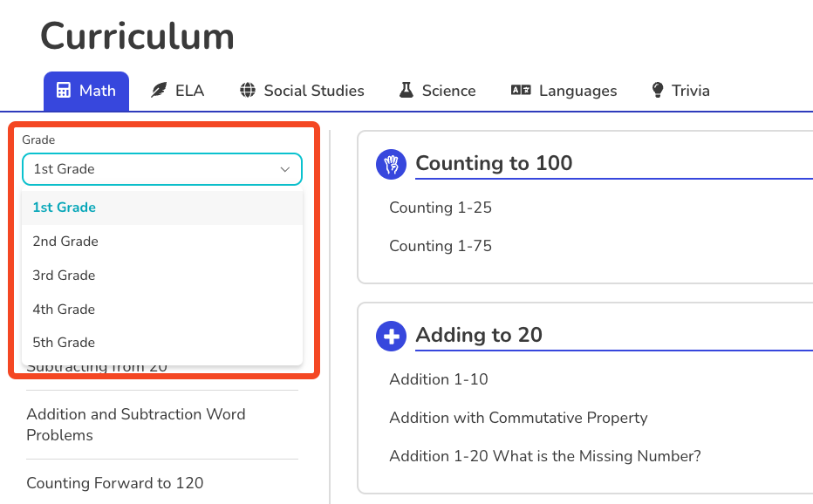Click the plus icon beside Adding to 20

[391, 336]
